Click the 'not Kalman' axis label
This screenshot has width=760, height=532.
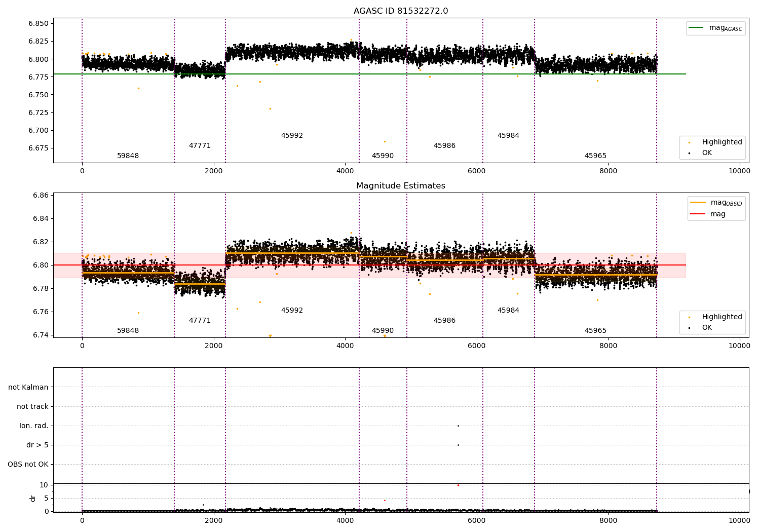[28, 388]
